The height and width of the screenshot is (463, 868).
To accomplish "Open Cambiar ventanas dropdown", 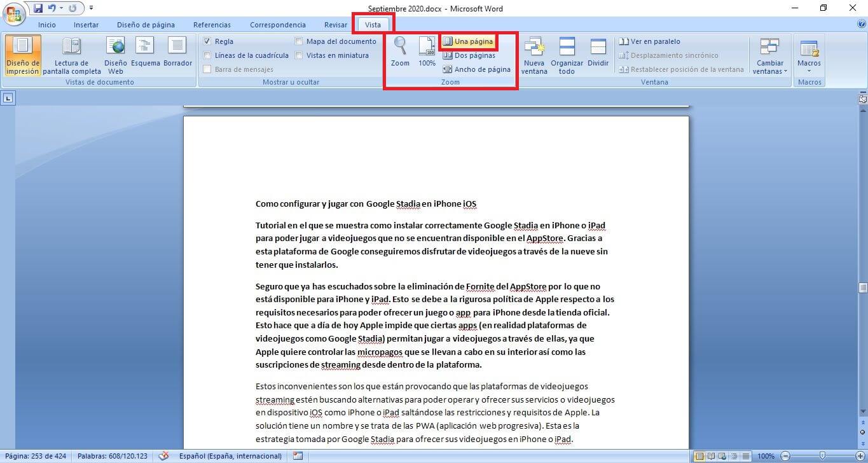I will pyautogui.click(x=769, y=55).
